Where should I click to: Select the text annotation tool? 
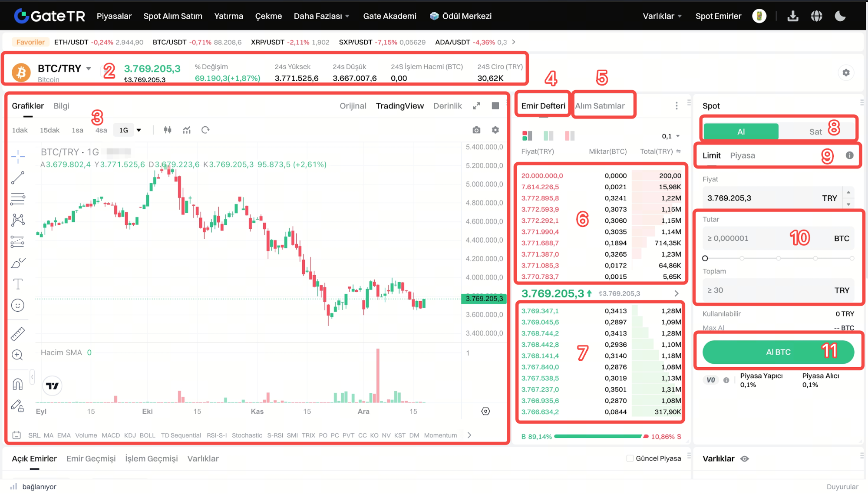tap(18, 284)
